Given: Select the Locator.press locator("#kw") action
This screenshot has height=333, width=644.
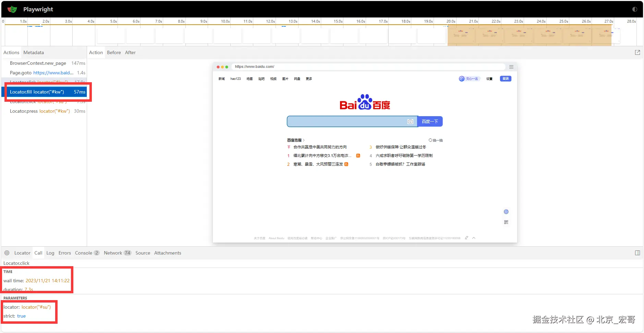Looking at the screenshot, I should pos(44,111).
